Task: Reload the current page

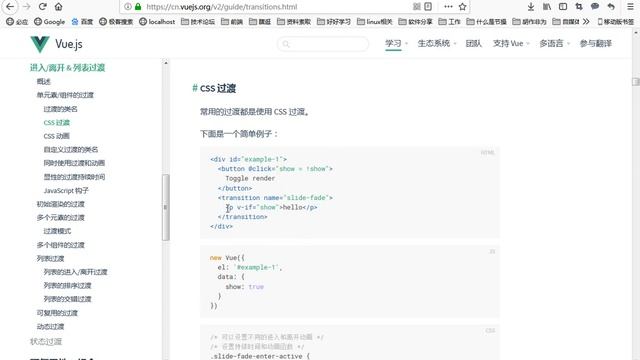Action: (x=42, y=7)
